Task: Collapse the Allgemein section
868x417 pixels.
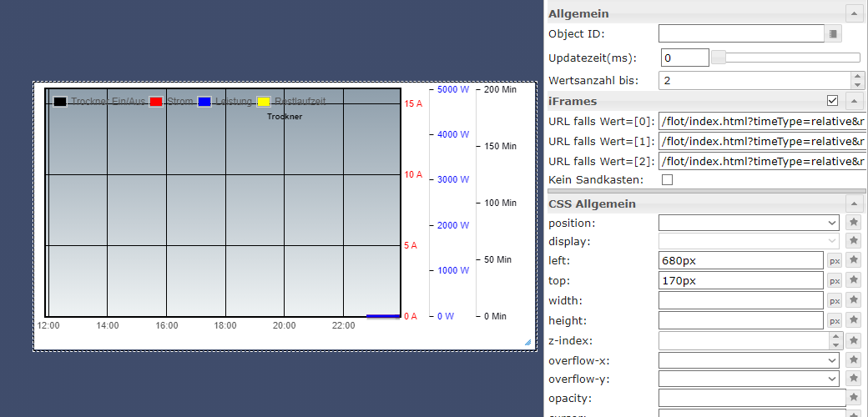Action: [854, 13]
